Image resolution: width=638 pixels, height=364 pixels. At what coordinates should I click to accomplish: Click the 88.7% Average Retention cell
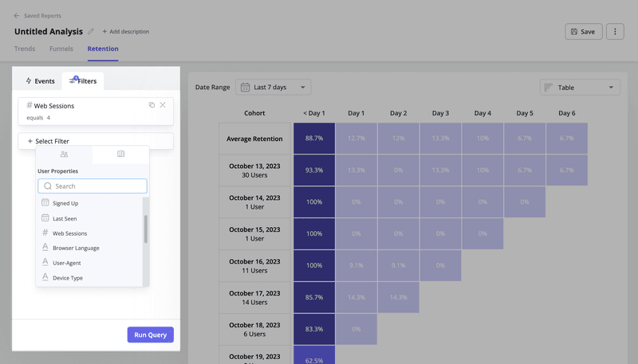tap(314, 138)
